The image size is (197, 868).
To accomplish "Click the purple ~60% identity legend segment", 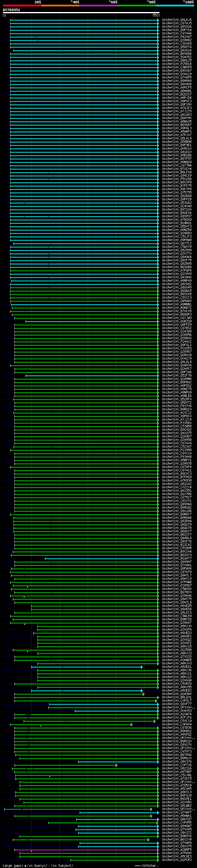I will click(98, 6).
